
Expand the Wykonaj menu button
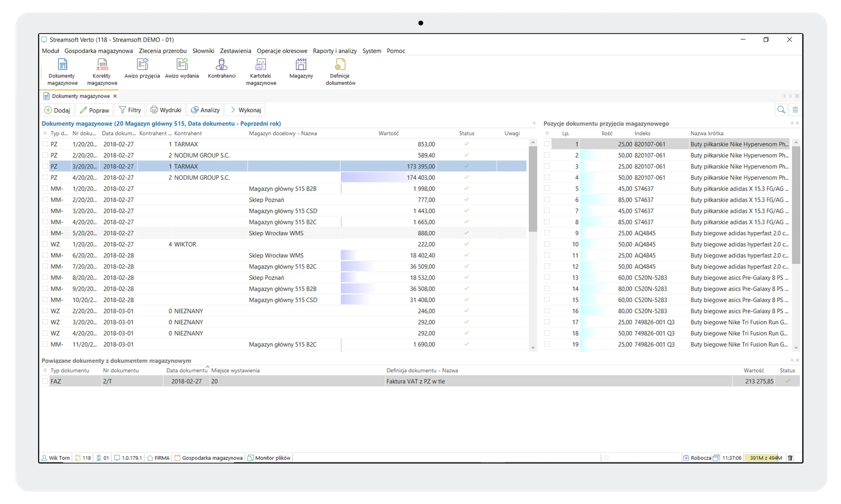coord(245,110)
